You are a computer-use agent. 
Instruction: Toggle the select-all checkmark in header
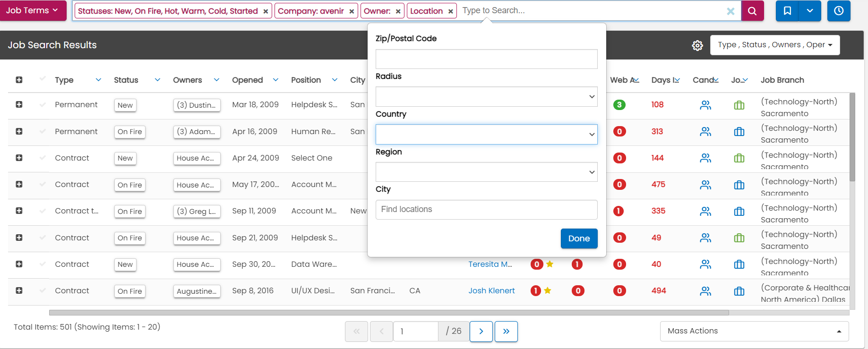point(43,78)
